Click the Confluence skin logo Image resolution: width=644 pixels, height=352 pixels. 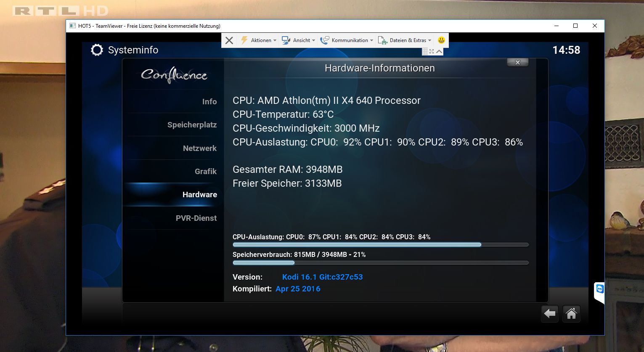pos(174,75)
